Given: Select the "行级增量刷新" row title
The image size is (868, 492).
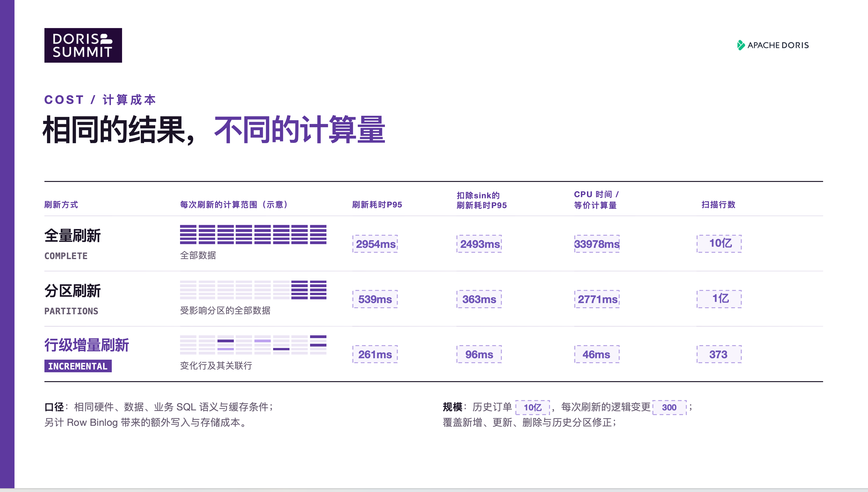Looking at the screenshot, I should coord(87,345).
